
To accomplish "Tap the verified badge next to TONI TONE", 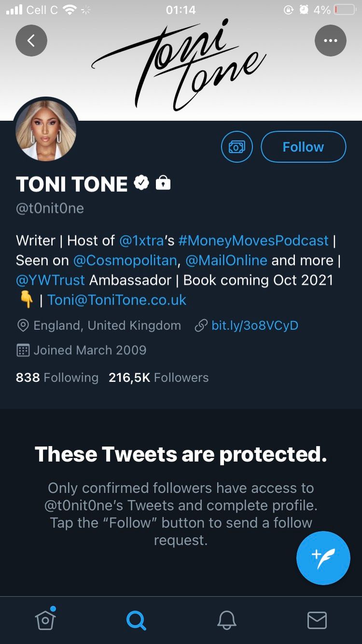I will click(x=141, y=182).
